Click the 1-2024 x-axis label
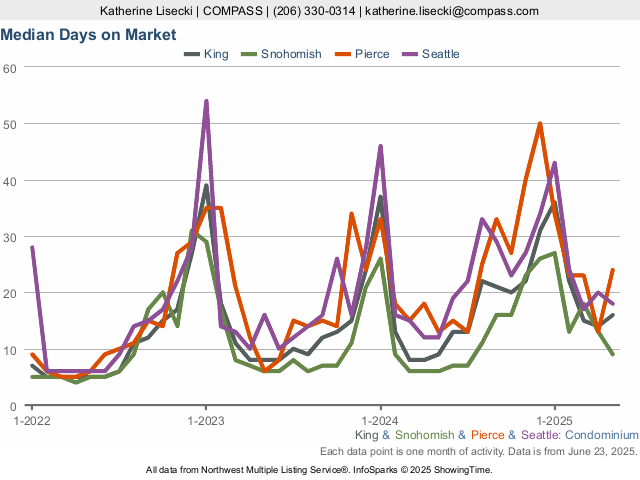Screen dimensions: 640x480 tap(380, 420)
